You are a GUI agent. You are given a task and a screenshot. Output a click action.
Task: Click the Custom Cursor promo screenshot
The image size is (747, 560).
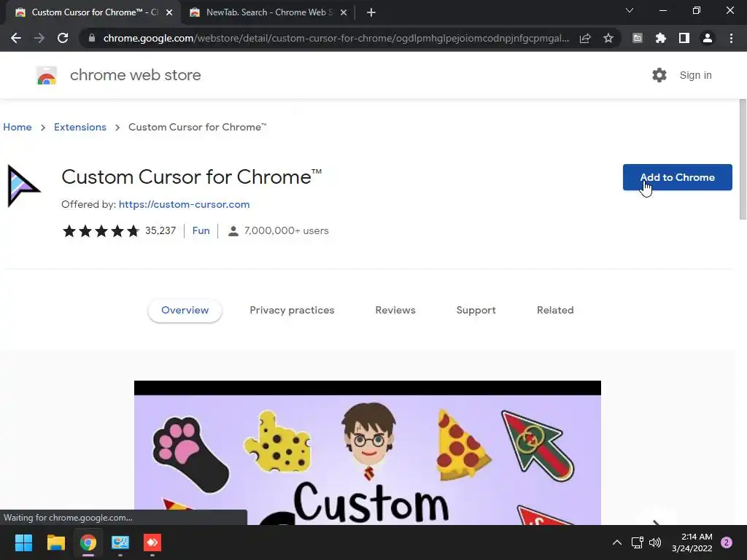pyautogui.click(x=368, y=453)
